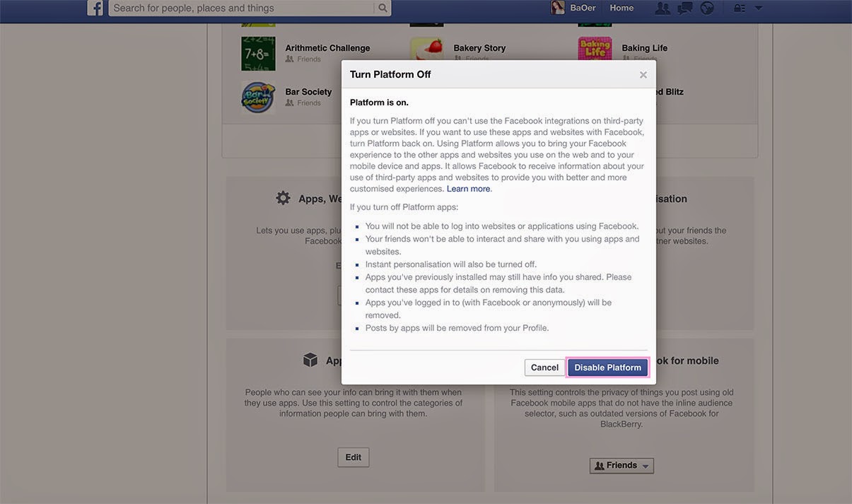
Task: Click the search magnifier icon
Action: coord(383,8)
